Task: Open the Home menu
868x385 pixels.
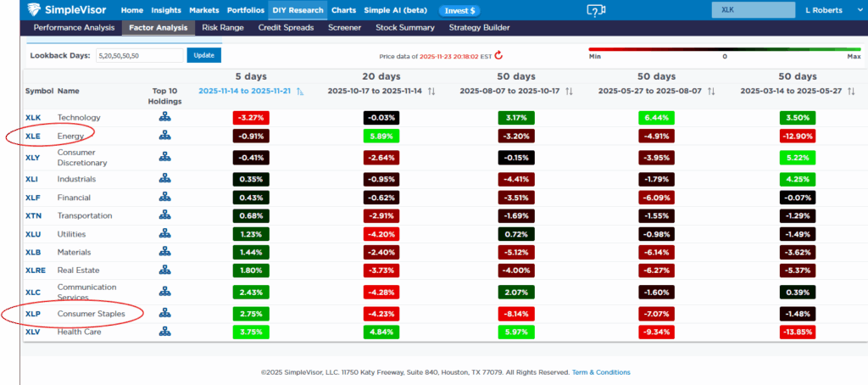Action: pos(131,10)
